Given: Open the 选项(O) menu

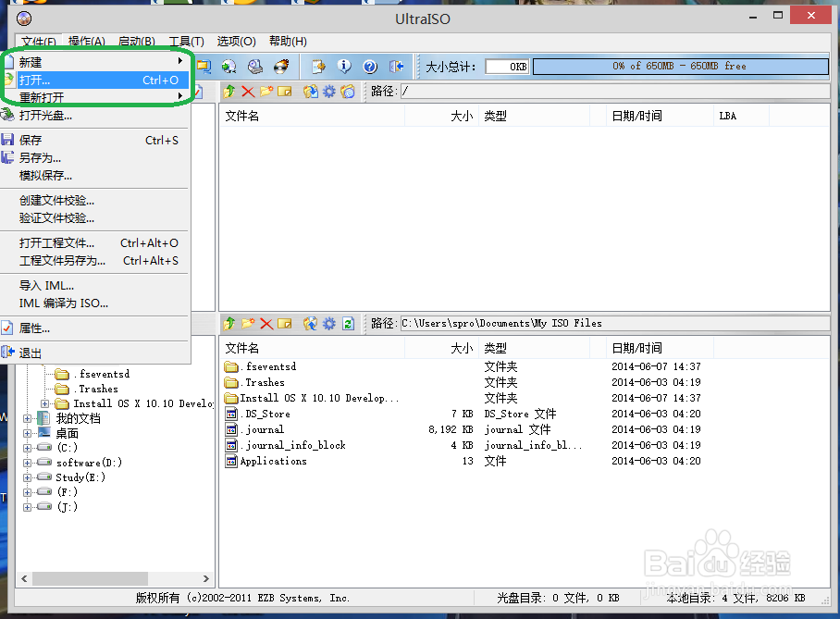Looking at the screenshot, I should 236,42.
